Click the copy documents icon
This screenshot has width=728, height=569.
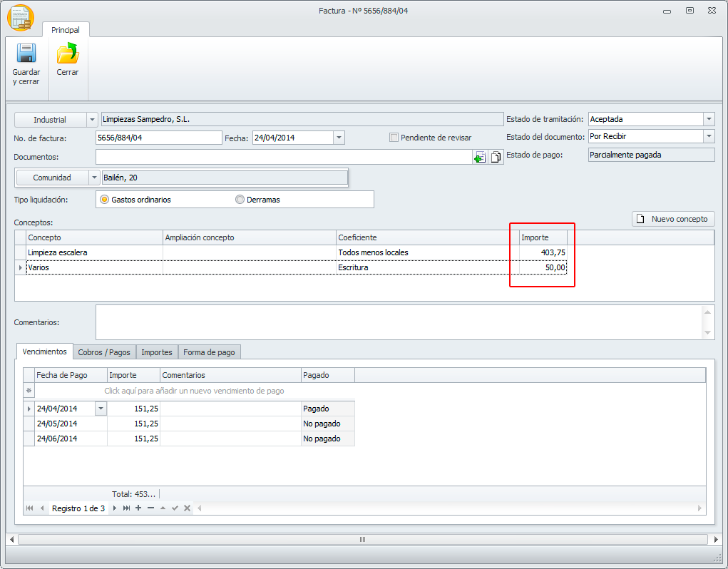[x=496, y=157]
